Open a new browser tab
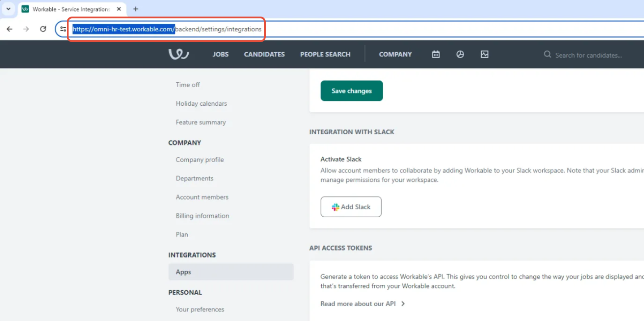Viewport: 644px width, 321px height. [136, 9]
